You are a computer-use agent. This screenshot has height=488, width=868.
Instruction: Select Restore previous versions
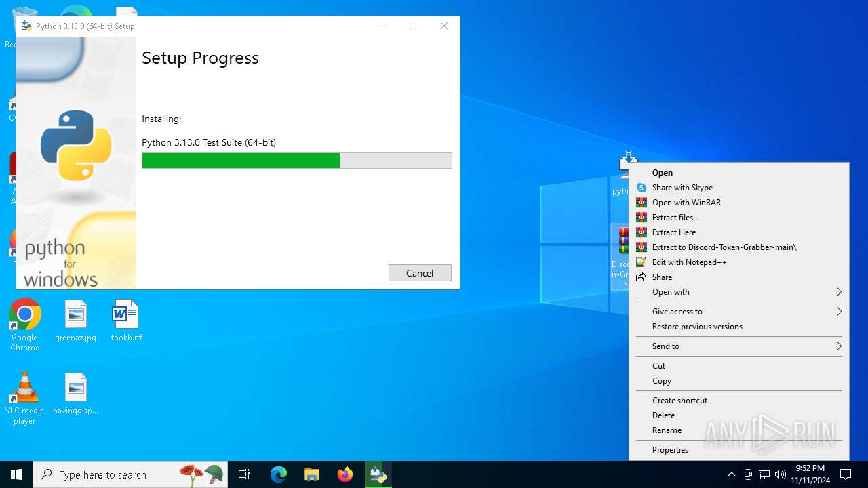(739, 327)
